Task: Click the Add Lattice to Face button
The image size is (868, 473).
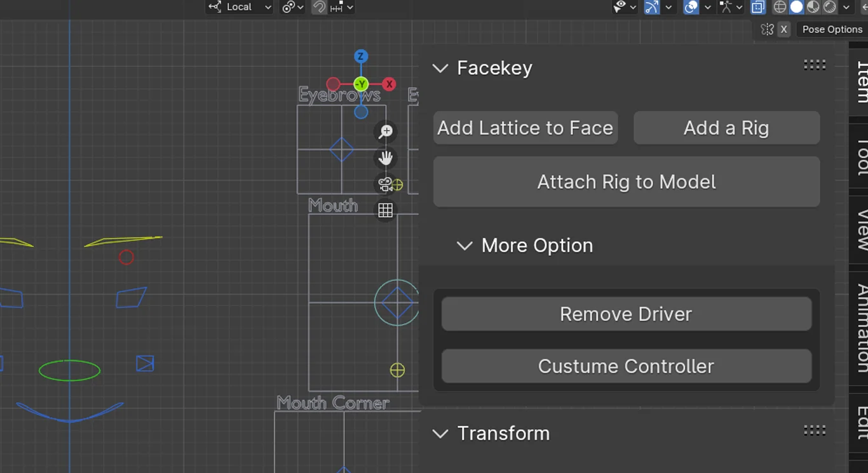Action: coord(525,128)
